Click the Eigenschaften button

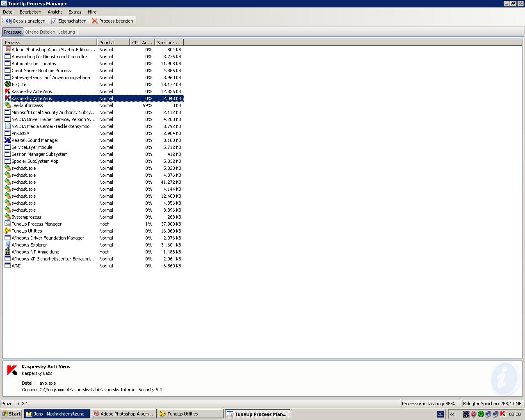[x=68, y=21]
